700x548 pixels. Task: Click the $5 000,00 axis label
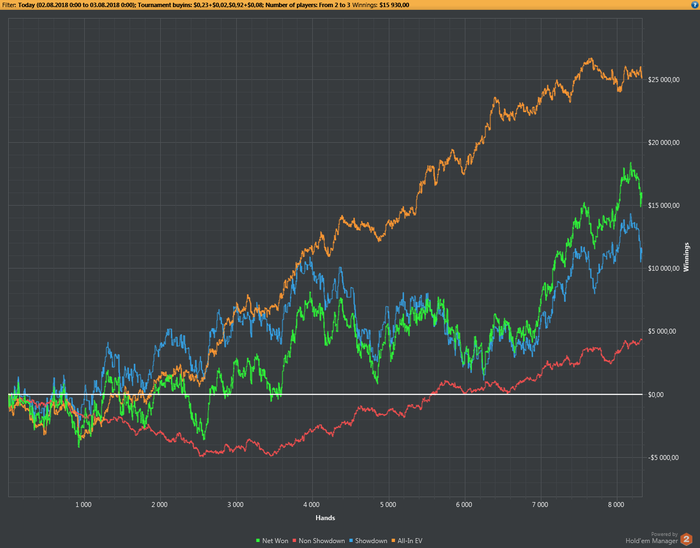pos(662,331)
